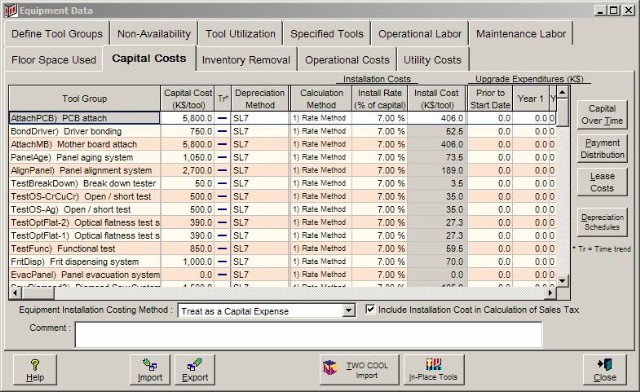The height and width of the screenshot is (392, 640).
Task: Click the Depreciation Method column header
Action: pos(260,98)
